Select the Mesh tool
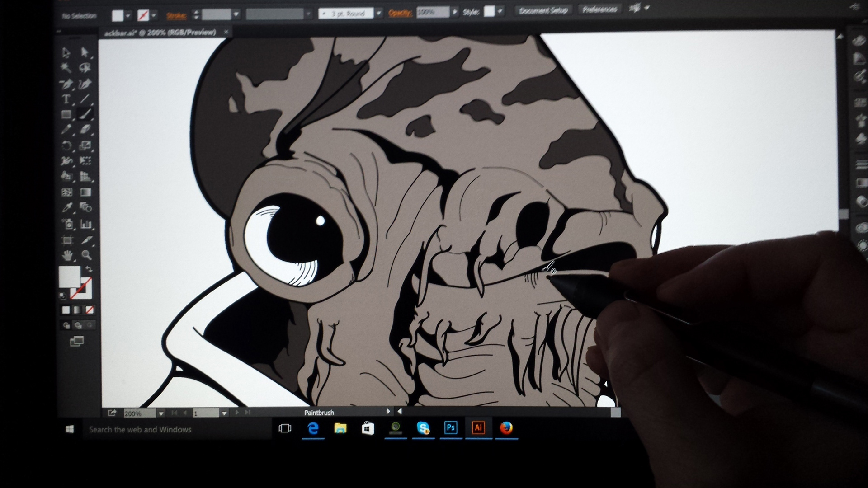868x488 pixels. pos(66,192)
